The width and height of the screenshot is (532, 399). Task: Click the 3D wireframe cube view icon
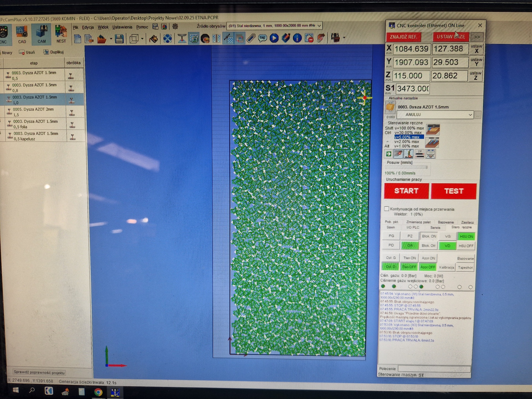click(x=134, y=39)
